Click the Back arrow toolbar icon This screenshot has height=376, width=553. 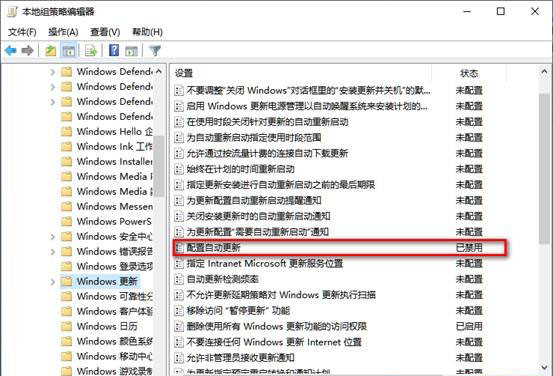(11, 51)
